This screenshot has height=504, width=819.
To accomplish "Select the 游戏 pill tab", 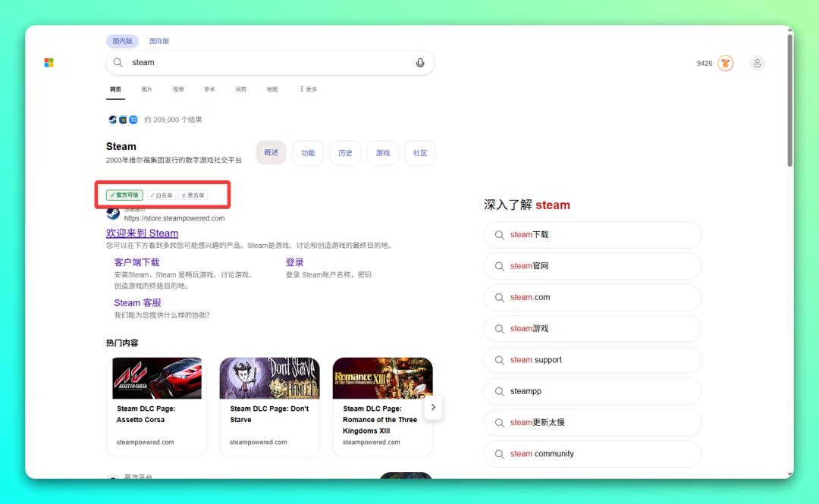I will tap(383, 153).
